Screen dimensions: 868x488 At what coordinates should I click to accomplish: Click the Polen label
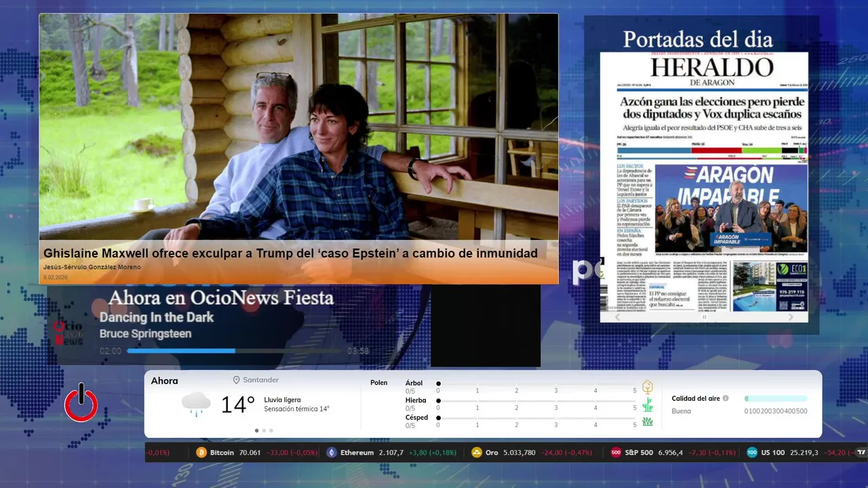click(379, 383)
